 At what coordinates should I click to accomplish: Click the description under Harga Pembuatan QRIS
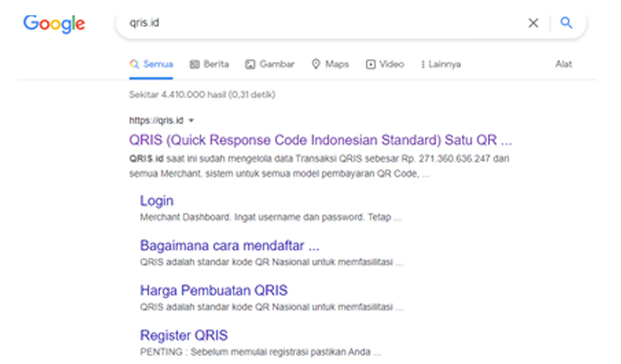pyautogui.click(x=271, y=307)
